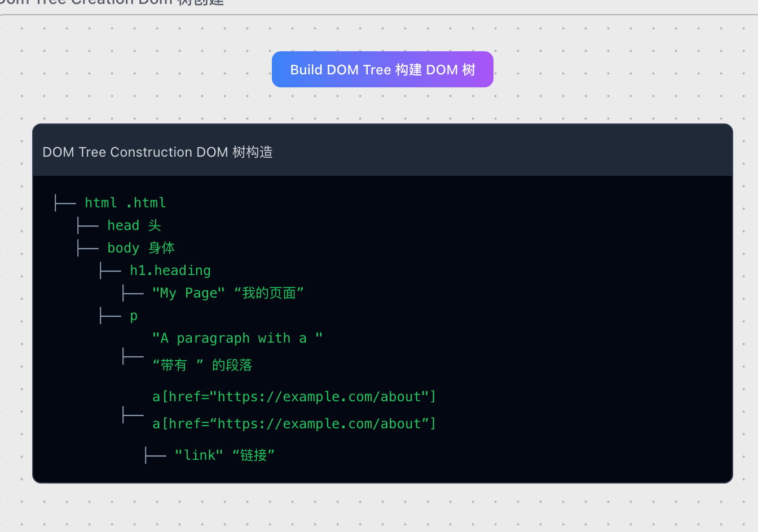Click the branch connector beside p node
This screenshot has height=532, width=758.
click(110, 316)
